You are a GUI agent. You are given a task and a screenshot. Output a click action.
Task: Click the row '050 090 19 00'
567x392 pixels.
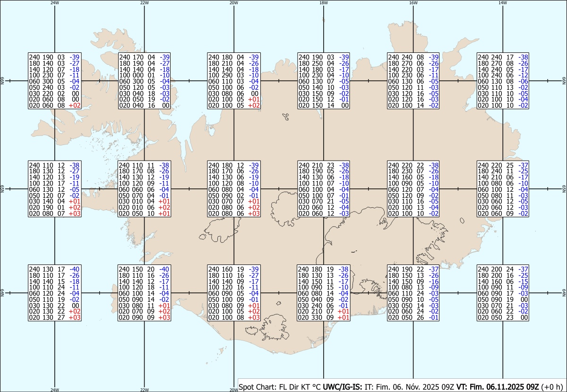pyautogui.click(x=503, y=299)
